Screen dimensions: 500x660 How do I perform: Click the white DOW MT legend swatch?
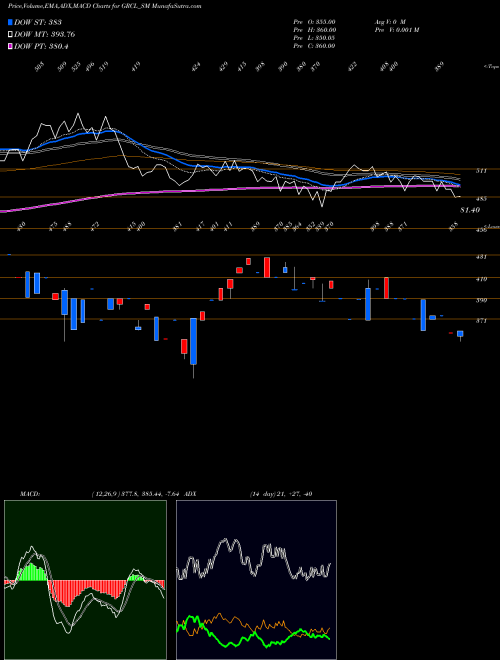[10, 35]
